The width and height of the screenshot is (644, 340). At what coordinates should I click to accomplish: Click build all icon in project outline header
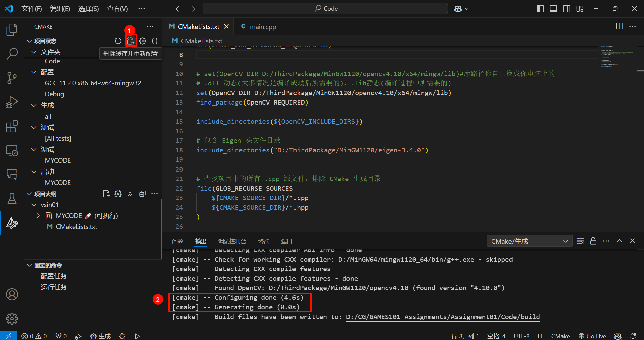[130, 194]
